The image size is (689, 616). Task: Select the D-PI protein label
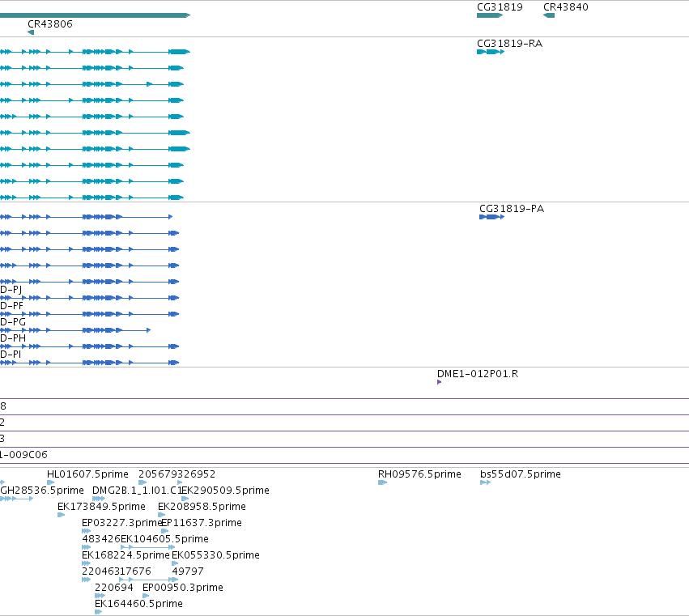point(11,355)
